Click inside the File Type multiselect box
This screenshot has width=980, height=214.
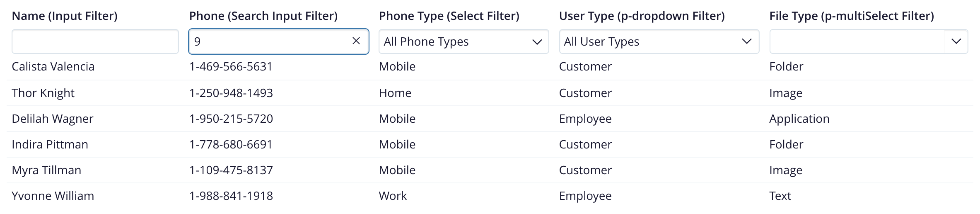(857, 41)
